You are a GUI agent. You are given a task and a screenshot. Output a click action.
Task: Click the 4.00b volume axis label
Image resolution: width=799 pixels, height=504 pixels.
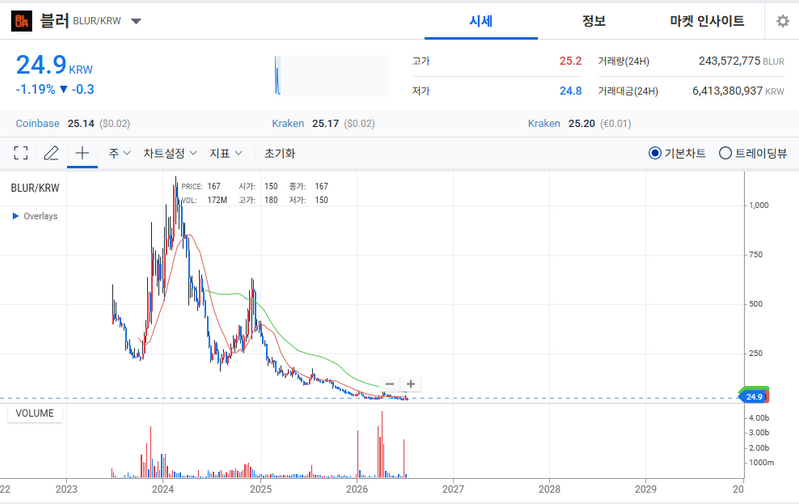759,418
